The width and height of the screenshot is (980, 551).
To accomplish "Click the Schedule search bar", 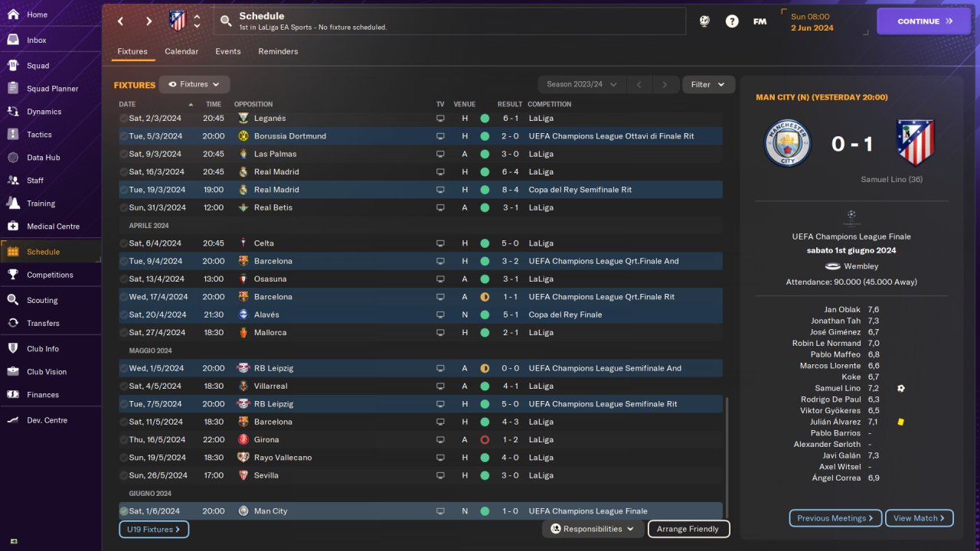I will point(450,21).
